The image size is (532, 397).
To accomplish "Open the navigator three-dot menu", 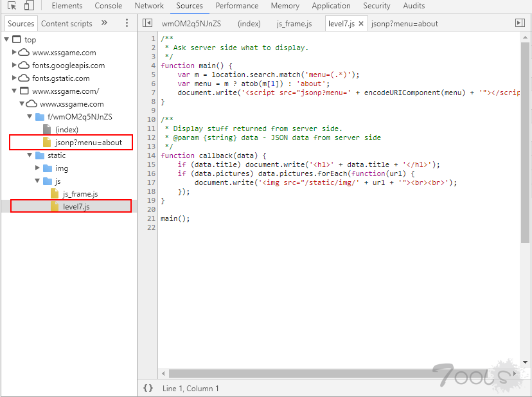I will point(127,22).
